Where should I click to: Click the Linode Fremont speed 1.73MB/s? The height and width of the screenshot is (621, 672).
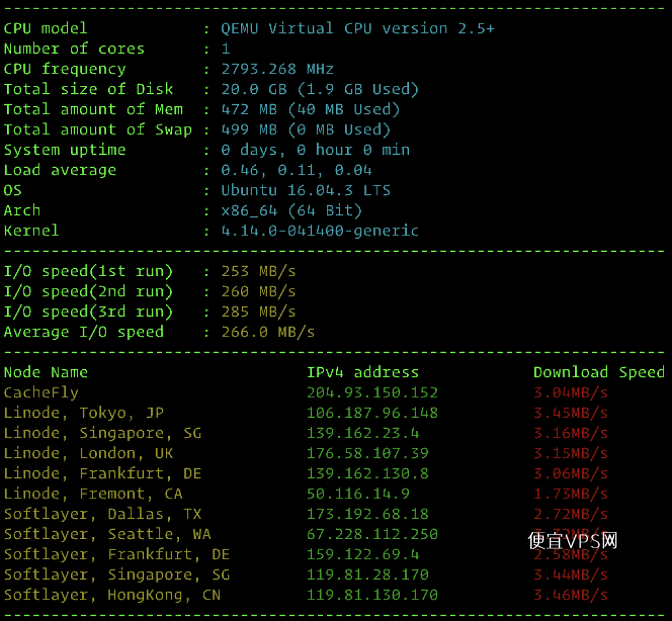point(570,494)
